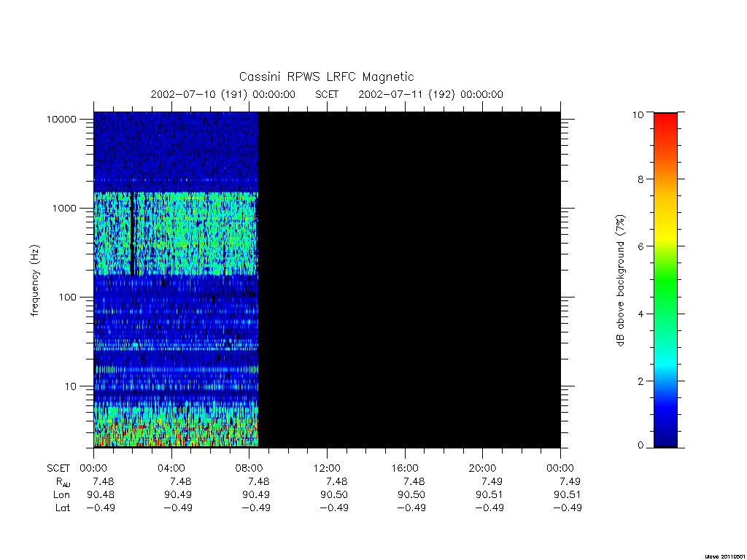Click the '10000' frequency tick label
Screen dimensions: 747x560
click(61, 119)
